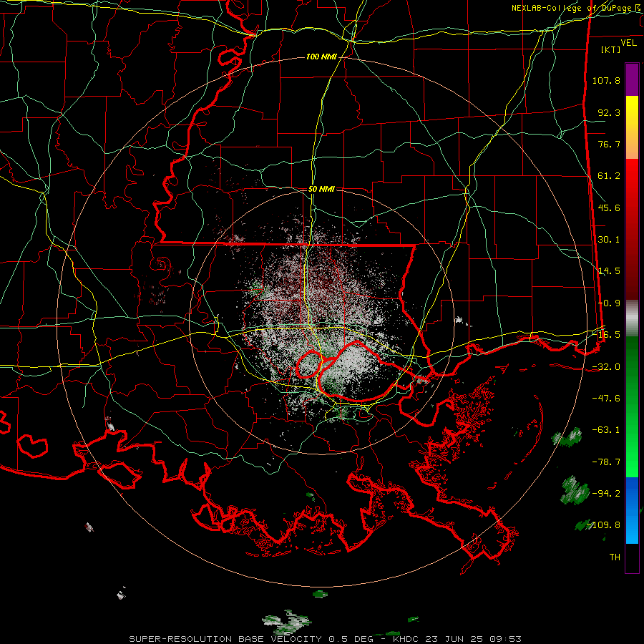The width and height of the screenshot is (644, 644).
Task: Click the 61.2 legend value
Action: (609, 176)
